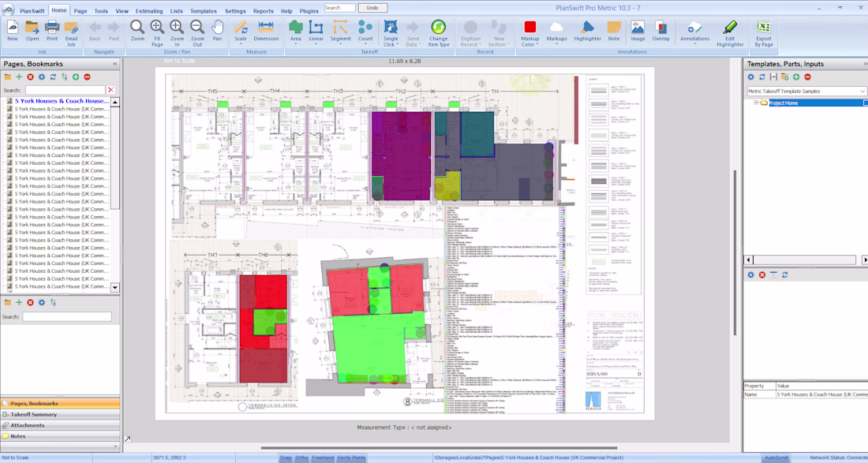Click the Pages panel Search input
The image size is (868, 463).
coord(65,90)
